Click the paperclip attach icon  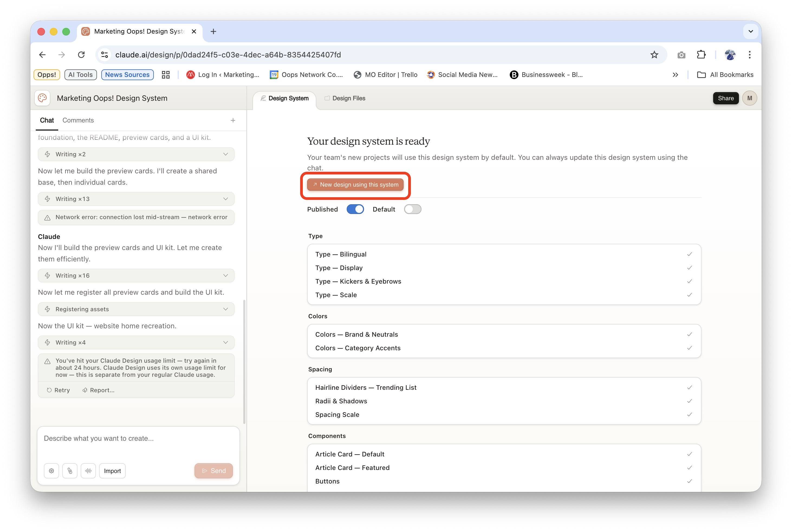70,471
